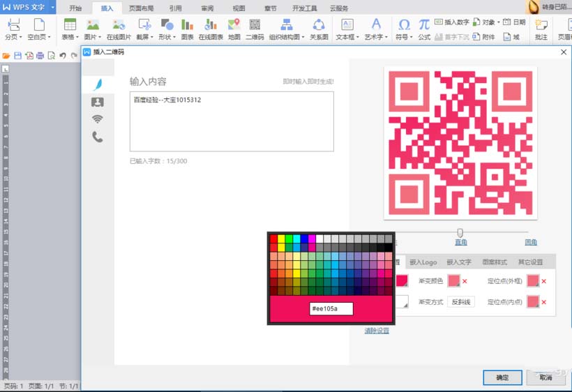Select the WiFi sidebar icon
Screen dimensions: 572x392
tap(98, 119)
